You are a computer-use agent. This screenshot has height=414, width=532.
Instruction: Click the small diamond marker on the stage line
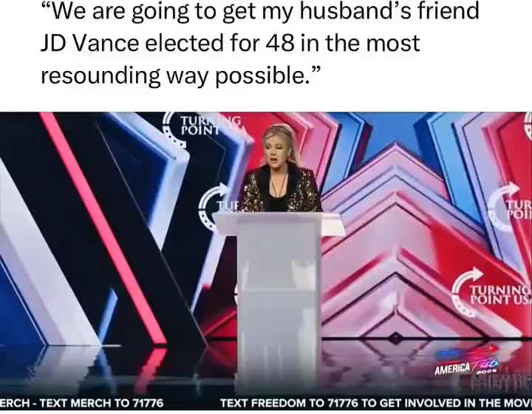tap(395, 338)
